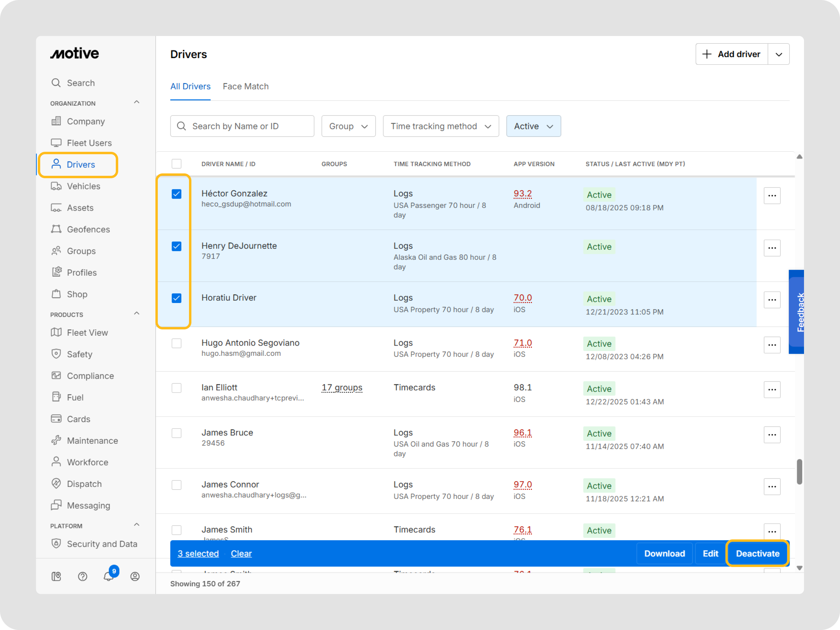This screenshot has width=840, height=630.
Task: Navigate to the Fuel section
Action: [x=75, y=397]
